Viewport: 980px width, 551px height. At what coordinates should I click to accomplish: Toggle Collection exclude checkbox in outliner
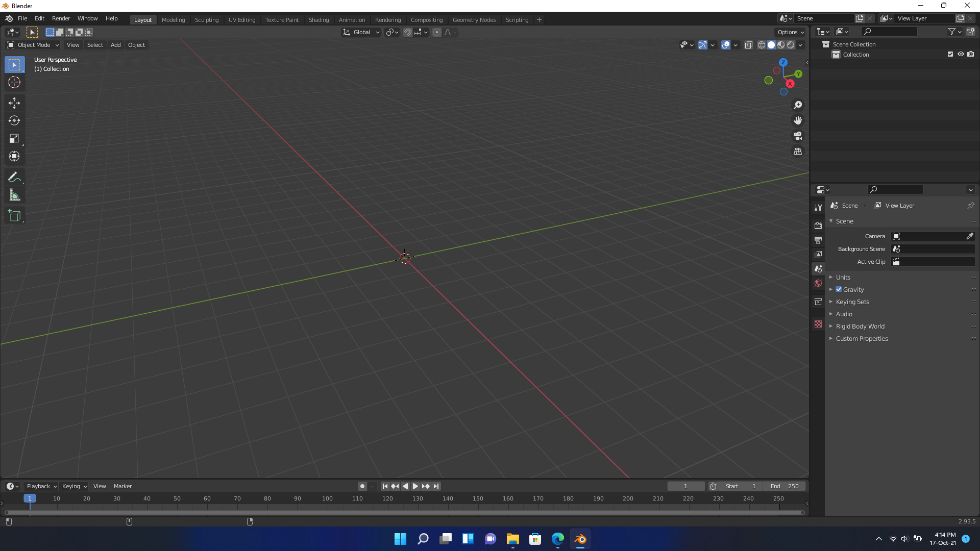click(950, 54)
